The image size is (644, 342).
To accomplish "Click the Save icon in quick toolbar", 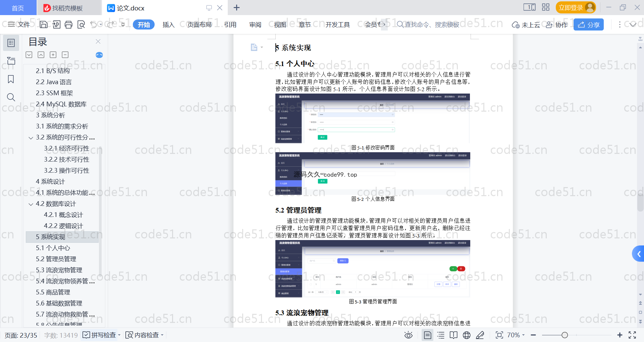I will click(44, 24).
